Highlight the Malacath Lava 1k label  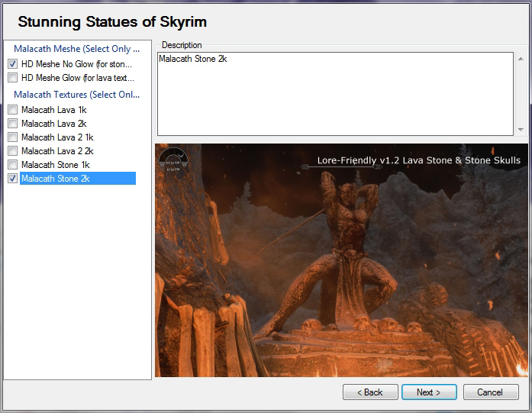(x=54, y=110)
